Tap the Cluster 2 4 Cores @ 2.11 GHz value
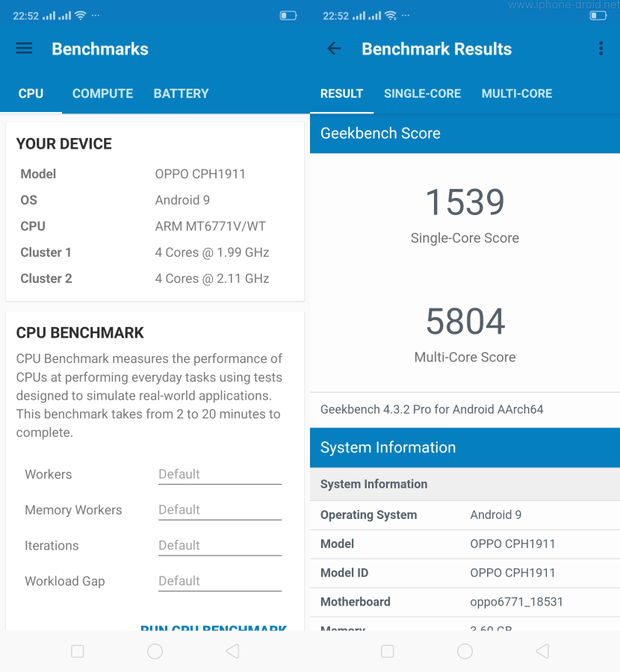Image resolution: width=620 pixels, height=672 pixels. 212,279
